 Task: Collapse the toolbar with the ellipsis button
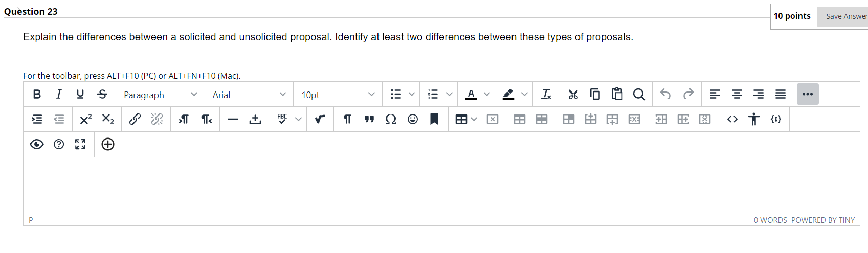(808, 94)
